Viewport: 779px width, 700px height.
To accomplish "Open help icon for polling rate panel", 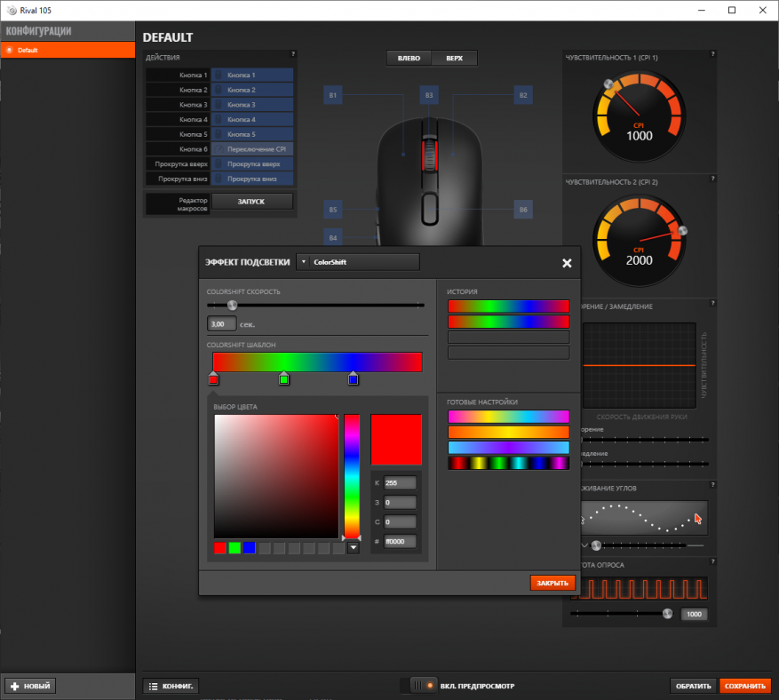I will (713, 561).
